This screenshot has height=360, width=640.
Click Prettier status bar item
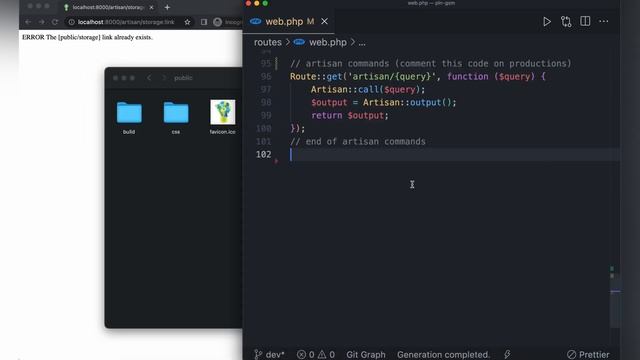point(588,354)
